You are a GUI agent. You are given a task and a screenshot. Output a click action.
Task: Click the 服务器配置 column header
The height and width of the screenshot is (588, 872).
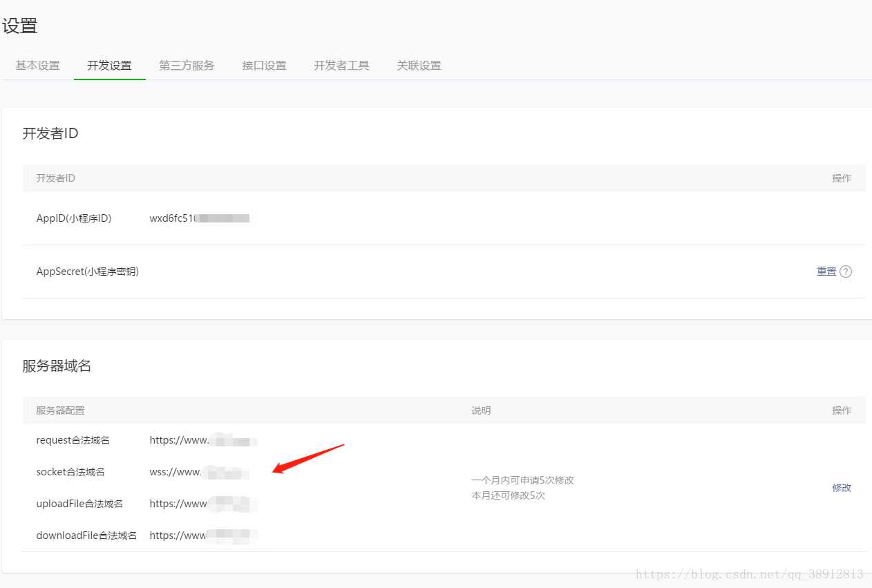coord(60,410)
